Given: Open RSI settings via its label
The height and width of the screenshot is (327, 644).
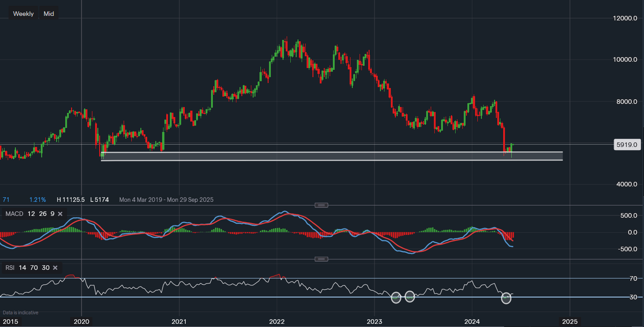Looking at the screenshot, I should tap(10, 268).
